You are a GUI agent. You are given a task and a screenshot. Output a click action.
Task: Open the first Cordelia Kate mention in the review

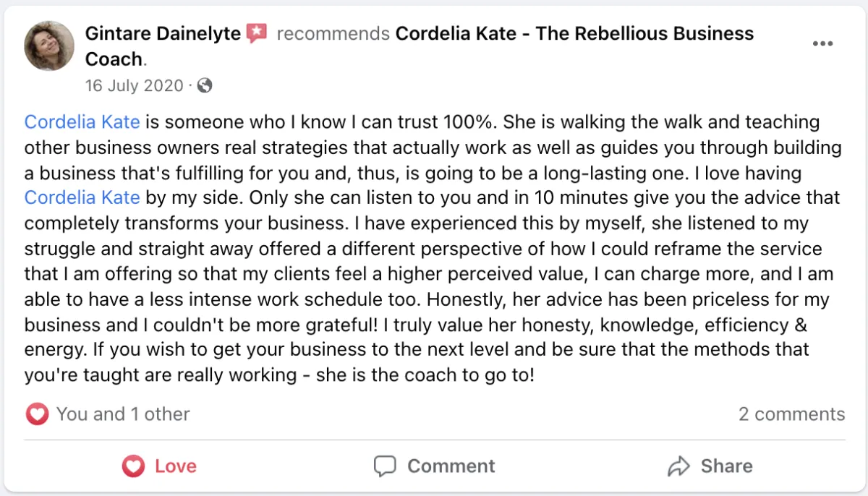(82, 121)
